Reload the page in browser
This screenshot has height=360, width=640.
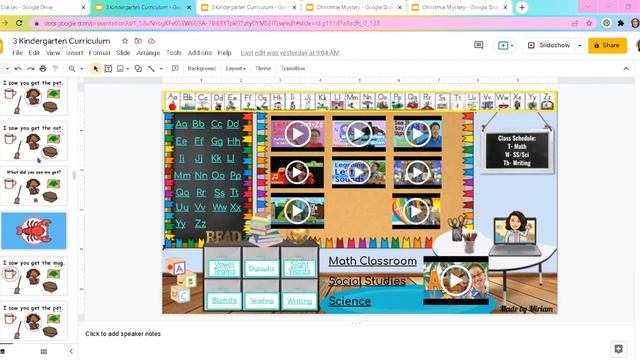click(19, 23)
